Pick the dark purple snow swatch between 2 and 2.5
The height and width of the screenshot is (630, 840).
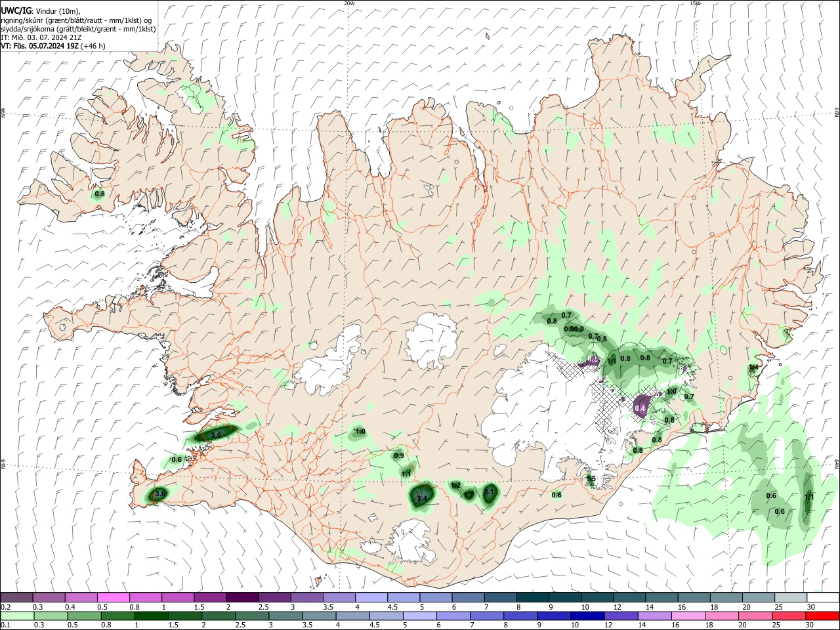pos(242,597)
